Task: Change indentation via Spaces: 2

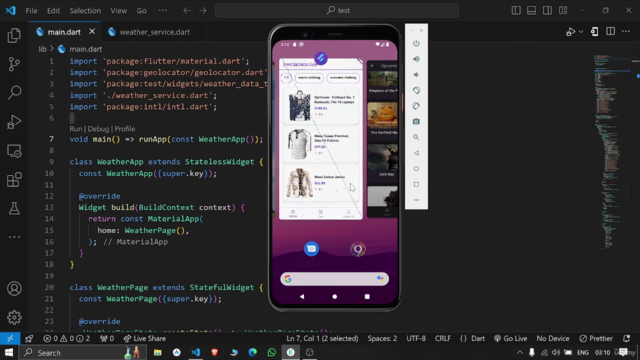Action: (382, 338)
